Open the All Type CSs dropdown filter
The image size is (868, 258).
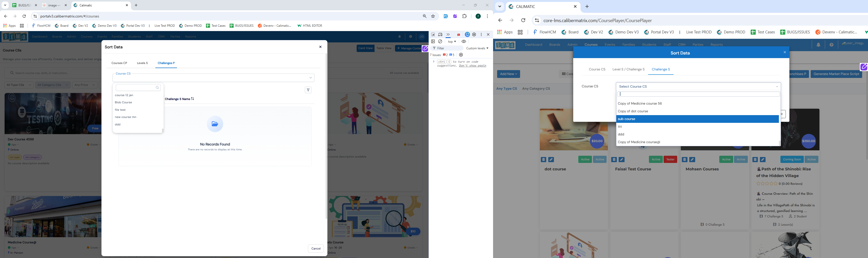click(19, 85)
